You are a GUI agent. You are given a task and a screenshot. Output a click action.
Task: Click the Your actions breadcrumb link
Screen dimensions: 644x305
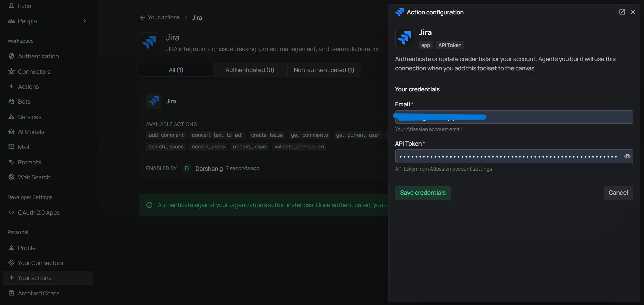[164, 17]
